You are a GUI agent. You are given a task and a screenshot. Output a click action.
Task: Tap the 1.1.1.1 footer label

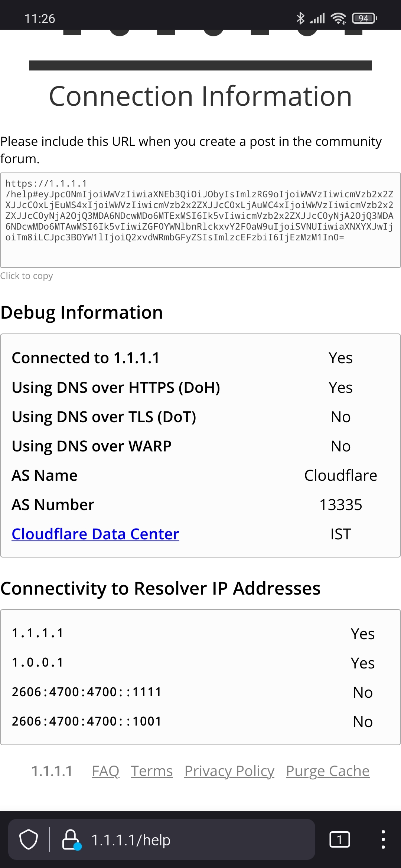(x=52, y=771)
